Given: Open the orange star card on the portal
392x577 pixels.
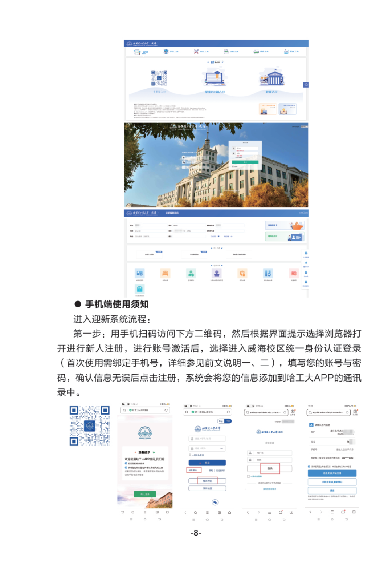Looking at the screenshot, I should 284,225.
